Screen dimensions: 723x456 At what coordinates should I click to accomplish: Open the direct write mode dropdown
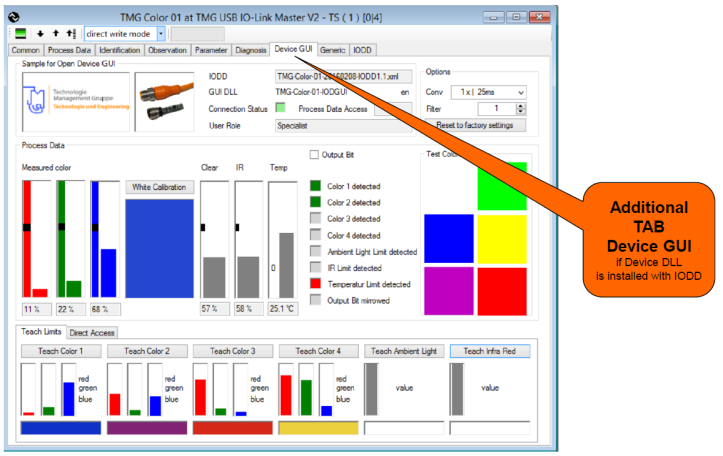(161, 34)
